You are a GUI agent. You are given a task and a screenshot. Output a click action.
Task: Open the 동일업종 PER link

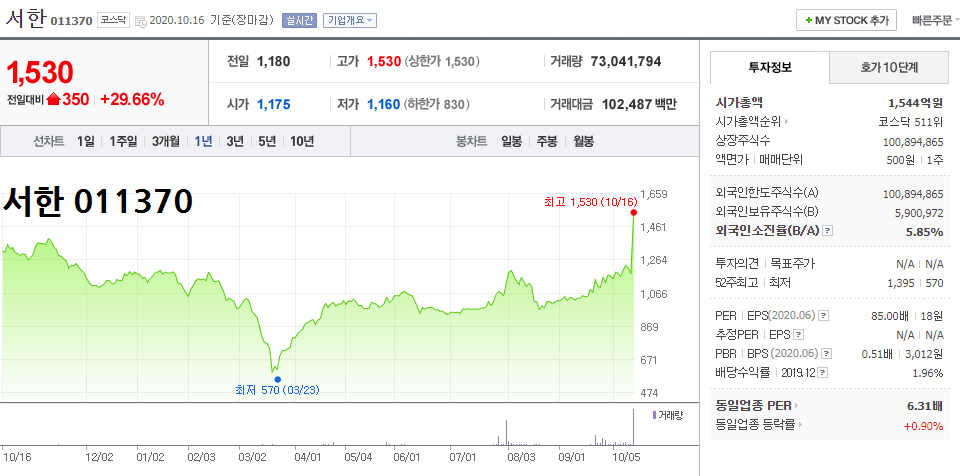coord(753,406)
